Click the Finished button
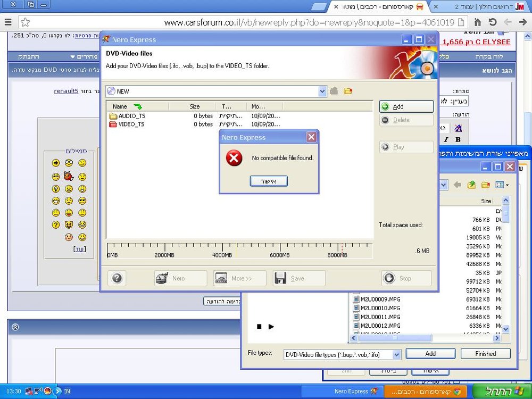This screenshot has width=532, height=399. (x=486, y=354)
